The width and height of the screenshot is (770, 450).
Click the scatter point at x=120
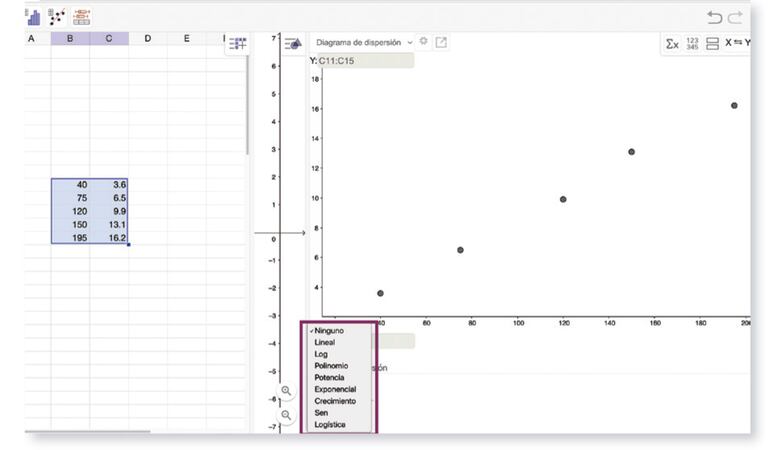(x=563, y=200)
